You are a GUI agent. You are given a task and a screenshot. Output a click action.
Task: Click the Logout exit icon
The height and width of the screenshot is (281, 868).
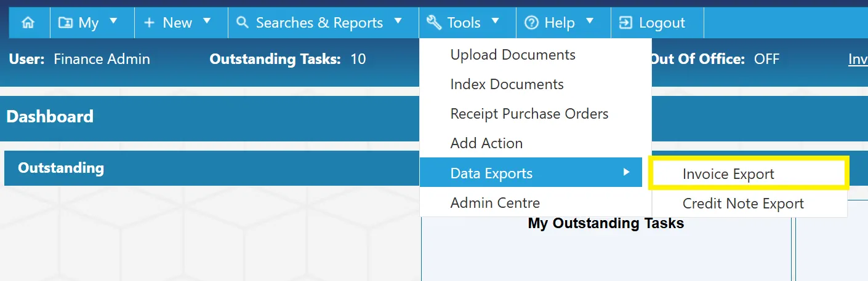pyautogui.click(x=625, y=23)
